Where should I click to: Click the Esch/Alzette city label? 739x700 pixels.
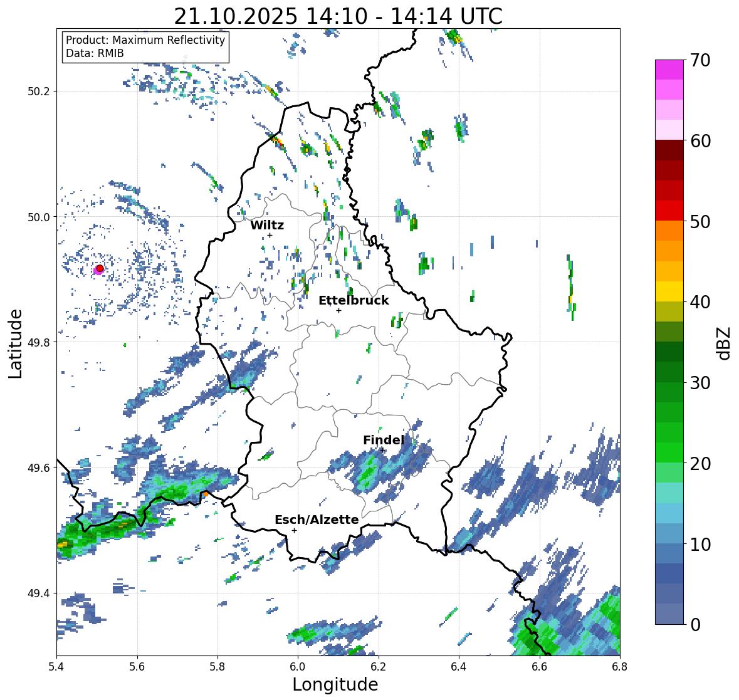pyautogui.click(x=317, y=520)
